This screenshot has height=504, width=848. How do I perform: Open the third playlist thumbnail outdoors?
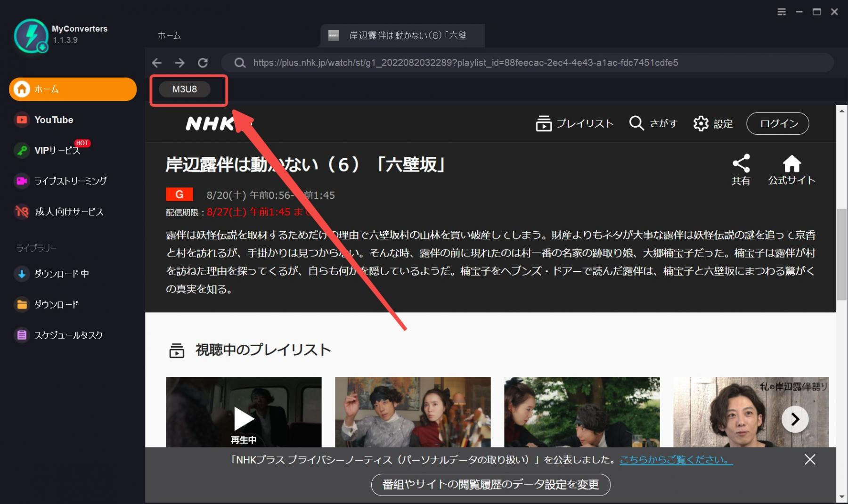pyautogui.click(x=582, y=412)
